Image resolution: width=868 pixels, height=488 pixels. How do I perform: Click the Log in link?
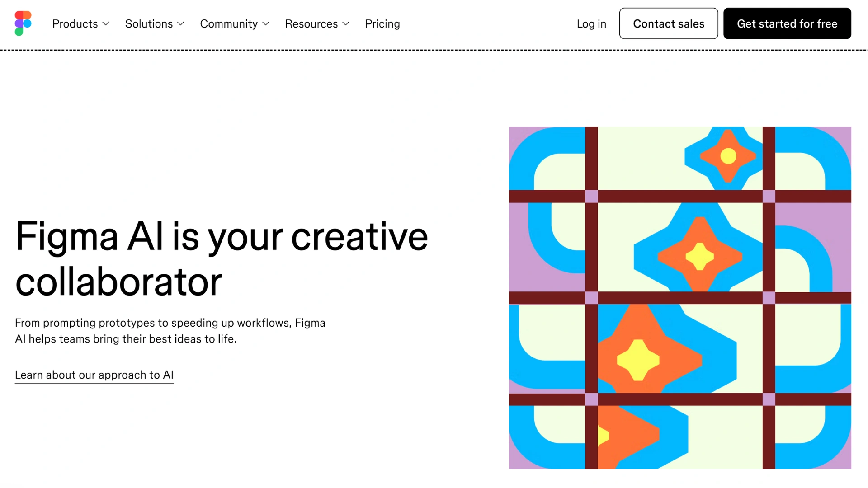tap(591, 24)
